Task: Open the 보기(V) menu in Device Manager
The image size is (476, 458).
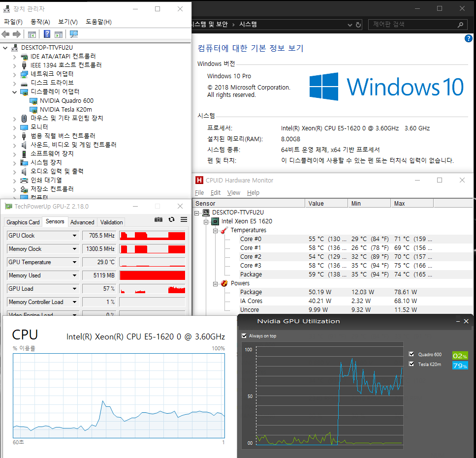Action: tap(68, 22)
